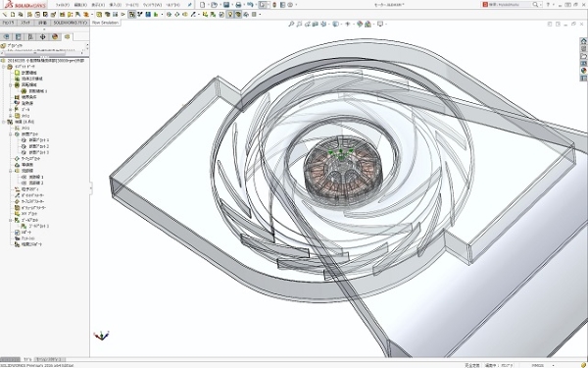Open the File menu in the menu bar
Screen dimensions: 588x368
click(x=63, y=5)
